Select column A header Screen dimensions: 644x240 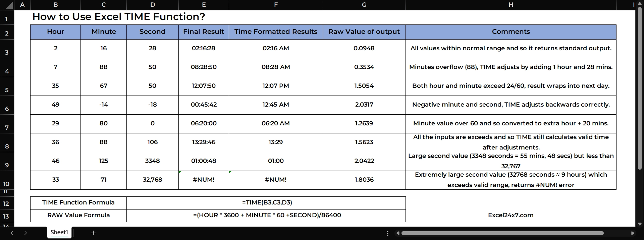point(22,5)
